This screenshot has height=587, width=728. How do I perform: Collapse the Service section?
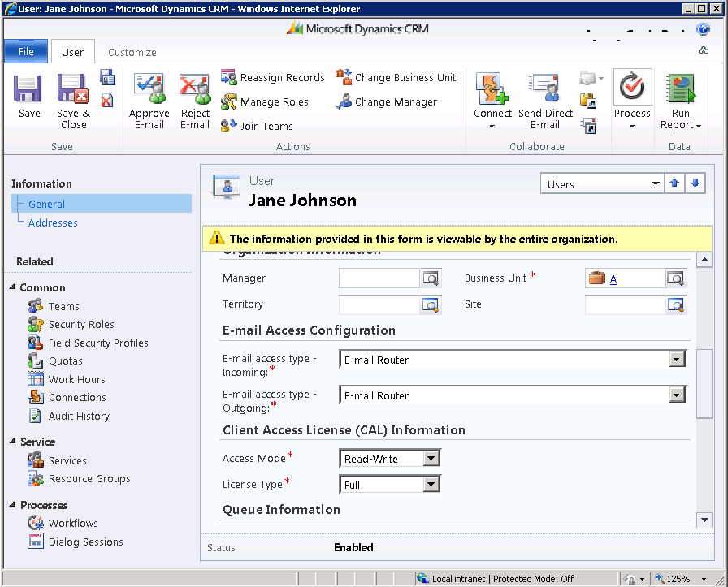click(12, 442)
